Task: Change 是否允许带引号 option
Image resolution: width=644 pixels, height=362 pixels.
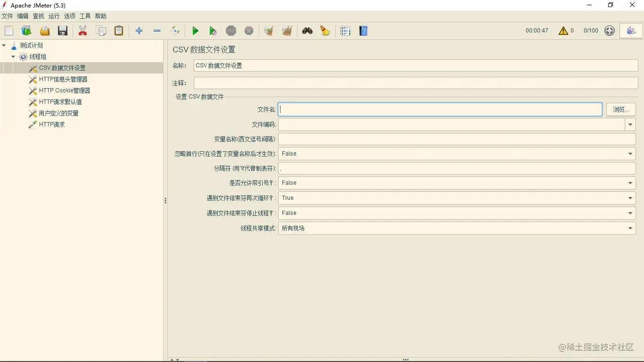Action: (x=630, y=183)
